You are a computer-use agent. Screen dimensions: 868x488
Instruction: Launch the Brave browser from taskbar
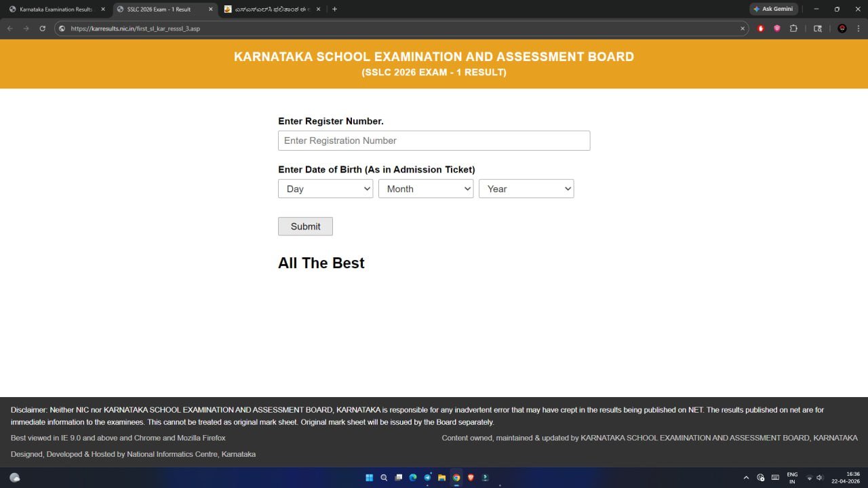471,478
